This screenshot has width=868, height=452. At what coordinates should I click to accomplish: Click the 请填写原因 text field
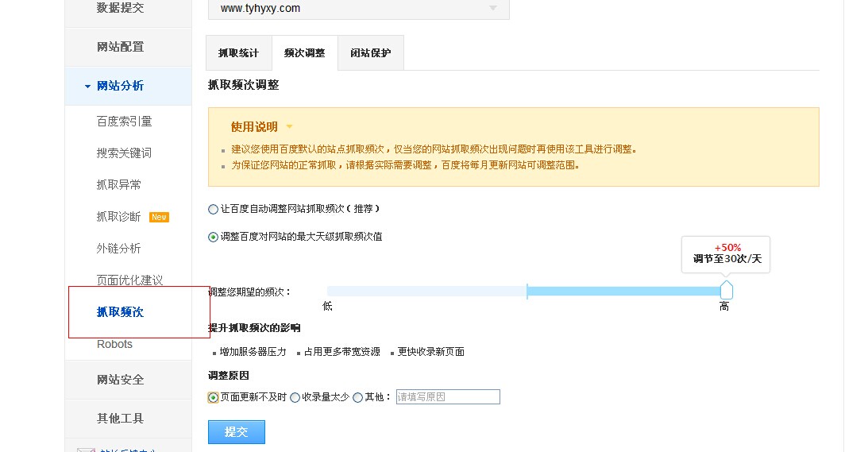tap(448, 396)
